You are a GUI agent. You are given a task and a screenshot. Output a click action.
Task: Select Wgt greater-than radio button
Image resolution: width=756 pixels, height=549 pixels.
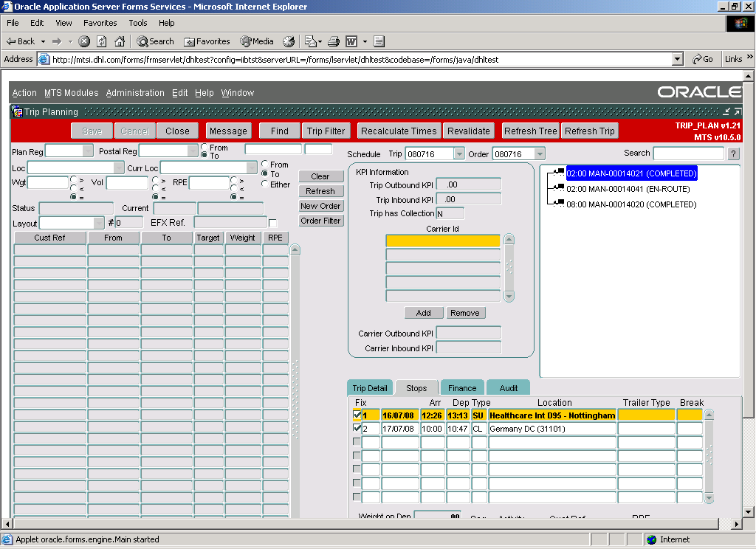pyautogui.click(x=73, y=179)
